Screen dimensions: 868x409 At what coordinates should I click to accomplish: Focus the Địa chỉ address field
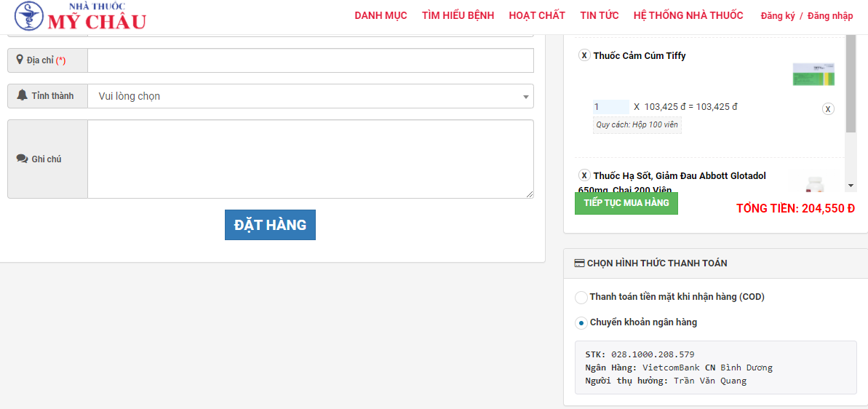[311, 60]
